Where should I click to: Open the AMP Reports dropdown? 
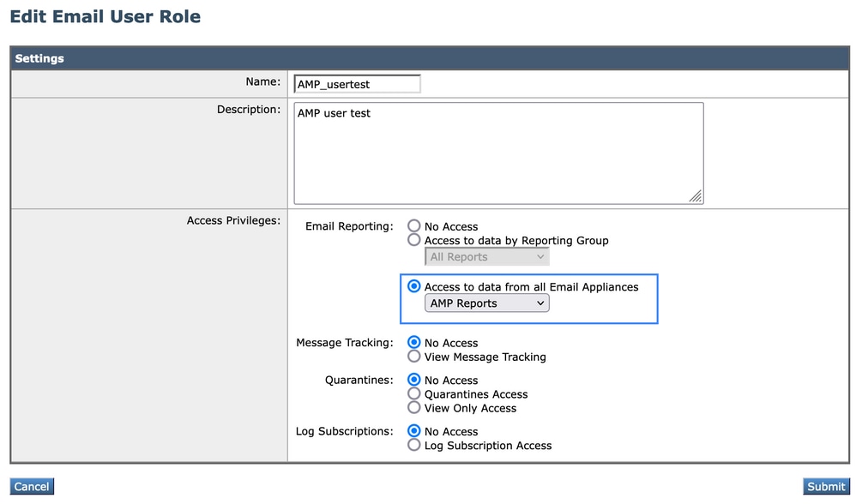[486, 303]
